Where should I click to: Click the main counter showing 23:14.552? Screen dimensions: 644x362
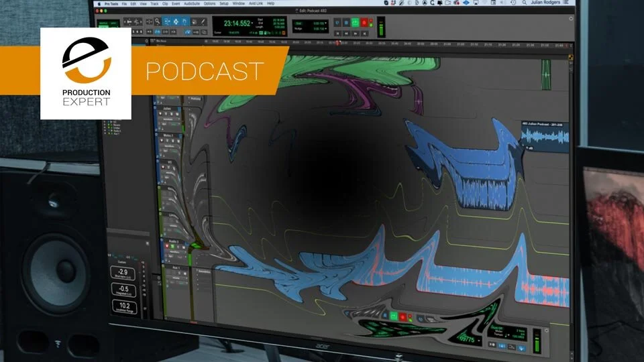[x=237, y=23]
